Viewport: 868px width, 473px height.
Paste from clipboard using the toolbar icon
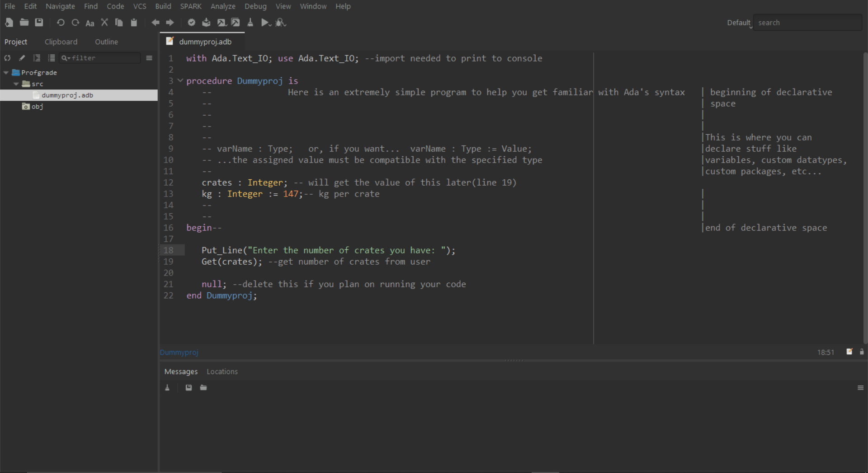(134, 23)
